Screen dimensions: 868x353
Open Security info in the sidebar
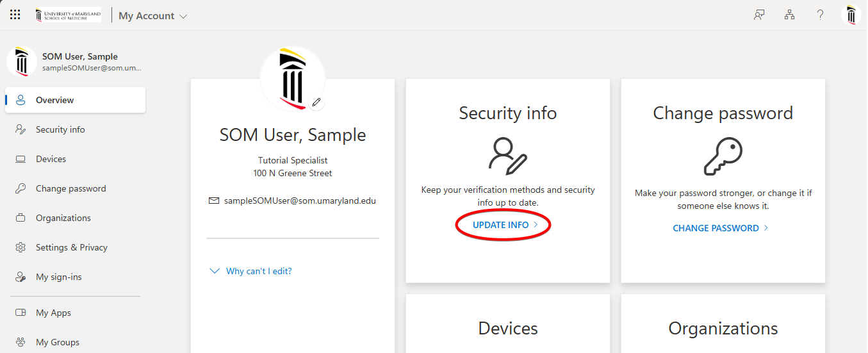click(x=60, y=129)
